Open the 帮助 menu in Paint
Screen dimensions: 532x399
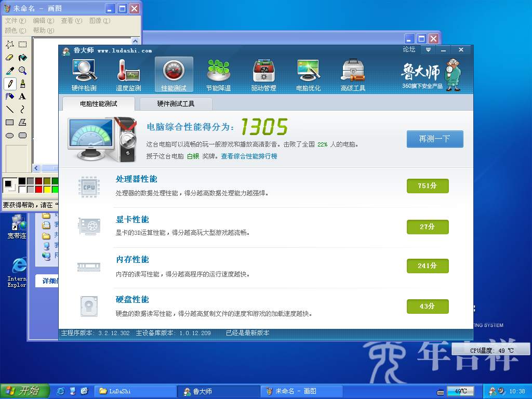44,31
